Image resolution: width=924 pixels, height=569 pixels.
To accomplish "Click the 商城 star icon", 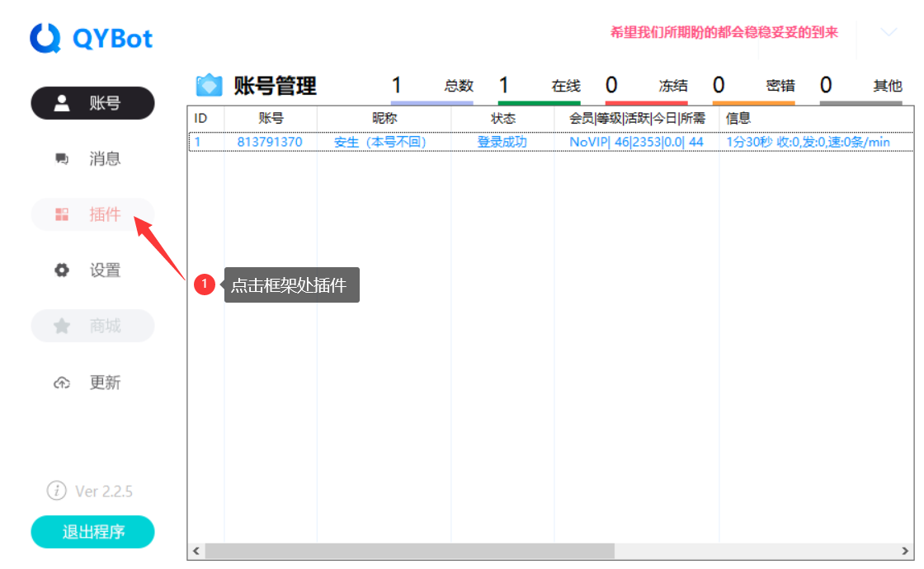I will [x=62, y=327].
